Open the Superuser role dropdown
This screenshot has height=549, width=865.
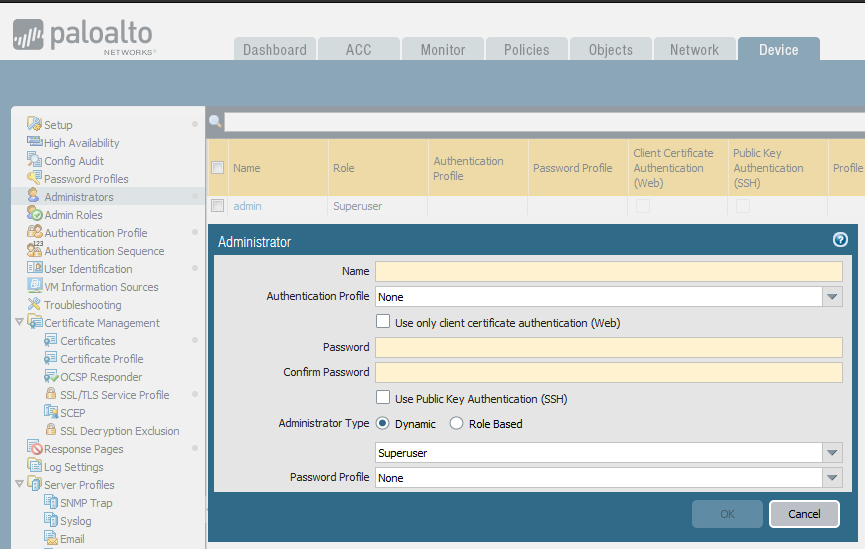(832, 453)
